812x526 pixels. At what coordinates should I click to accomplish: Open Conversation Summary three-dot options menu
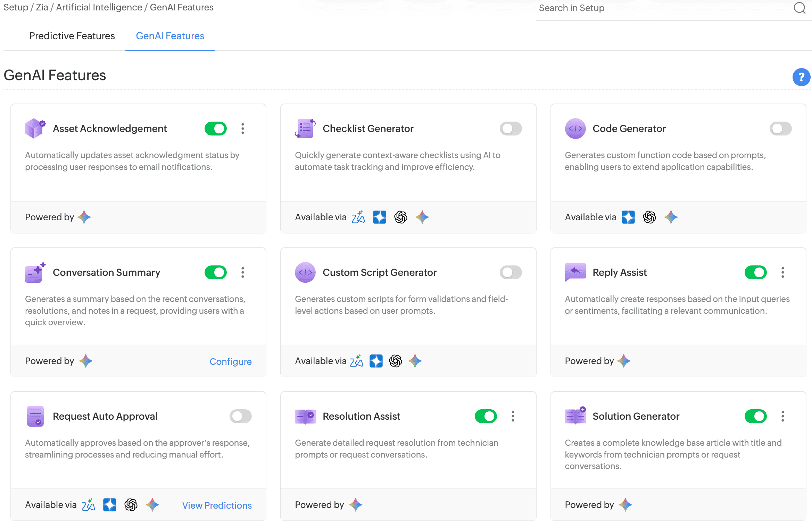[243, 272]
